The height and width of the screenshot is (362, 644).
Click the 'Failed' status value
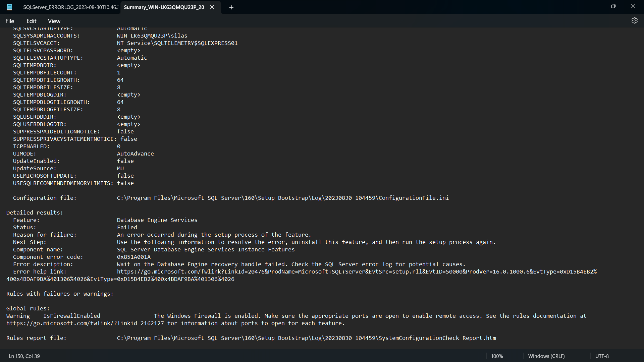point(127,228)
